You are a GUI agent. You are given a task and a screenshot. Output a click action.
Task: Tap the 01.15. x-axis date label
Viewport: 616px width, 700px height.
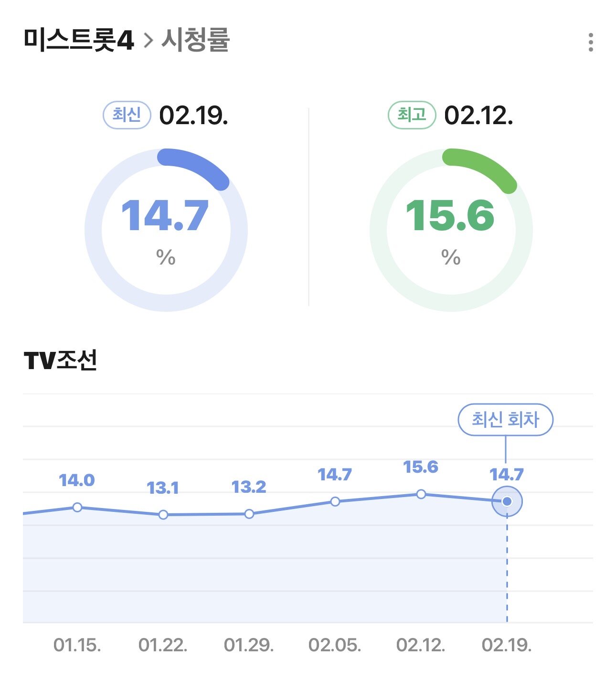click(77, 645)
